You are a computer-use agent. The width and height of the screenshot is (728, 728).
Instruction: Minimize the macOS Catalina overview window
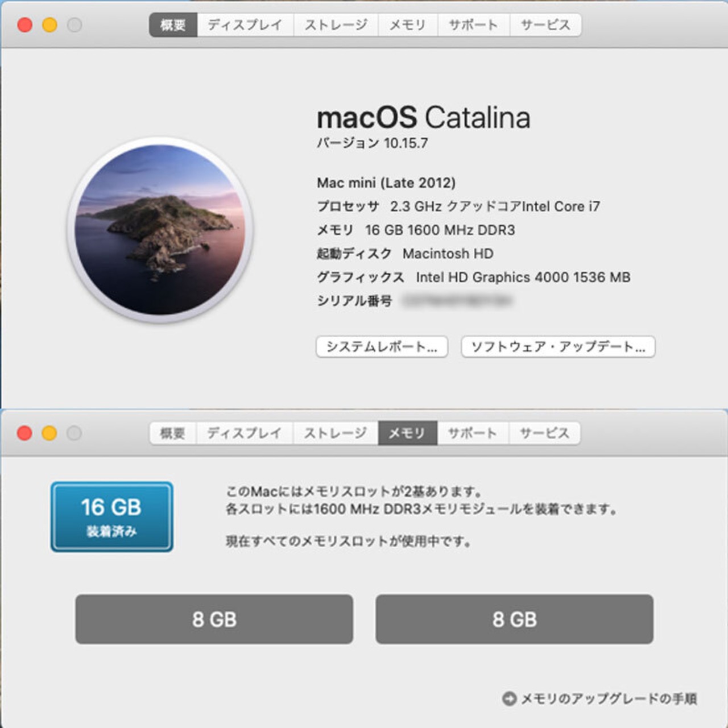50,25
